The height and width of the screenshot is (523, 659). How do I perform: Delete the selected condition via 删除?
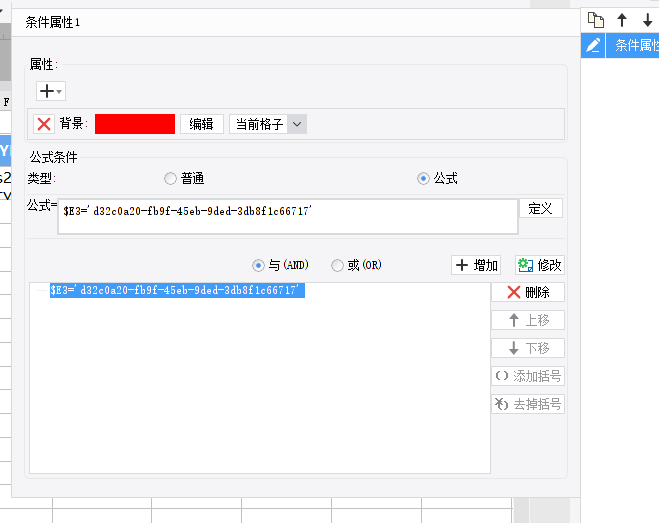click(x=528, y=292)
